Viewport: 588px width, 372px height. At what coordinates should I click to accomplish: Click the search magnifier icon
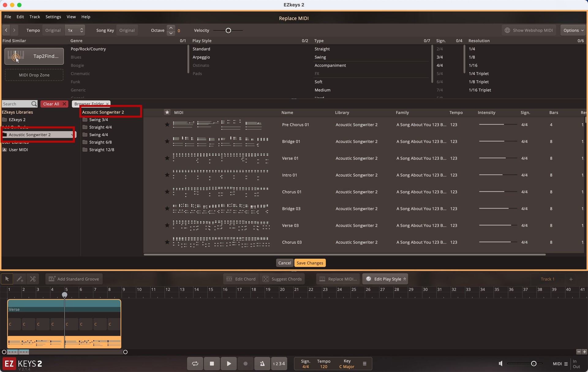[x=34, y=104]
